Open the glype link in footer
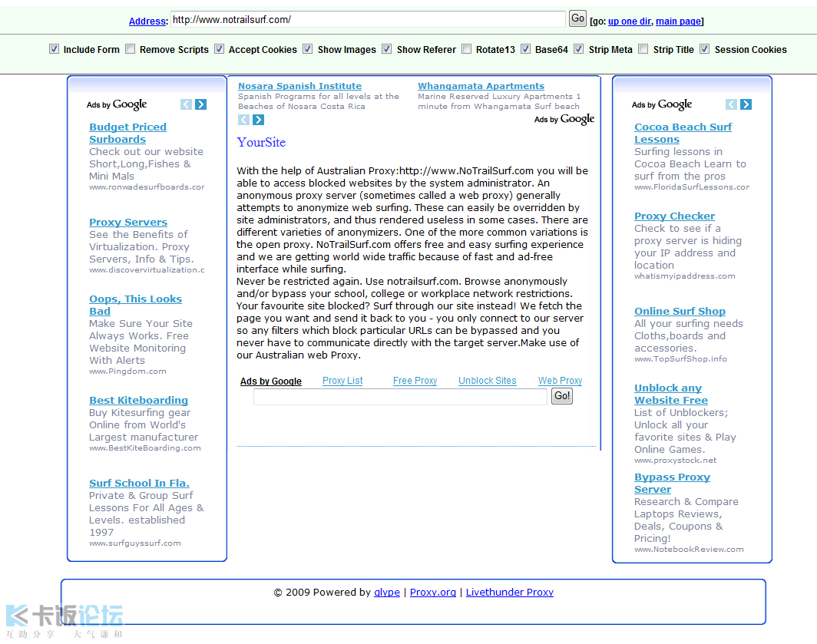817x644 pixels. (x=387, y=593)
